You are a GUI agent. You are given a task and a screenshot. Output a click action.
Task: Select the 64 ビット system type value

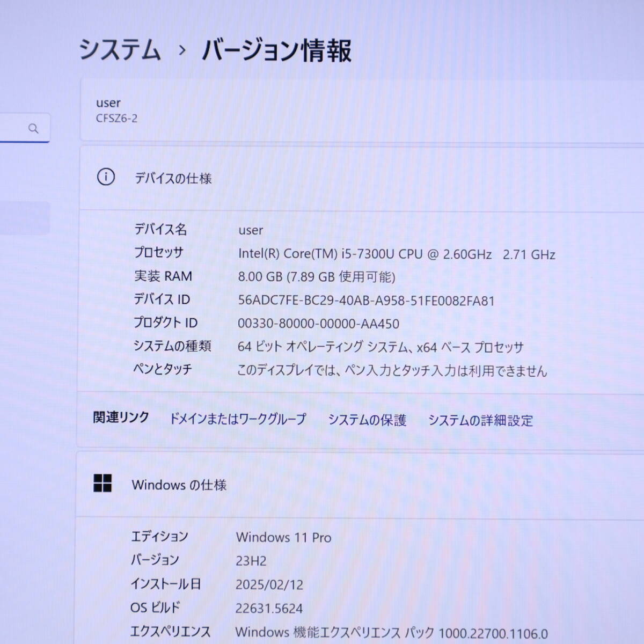click(x=380, y=347)
